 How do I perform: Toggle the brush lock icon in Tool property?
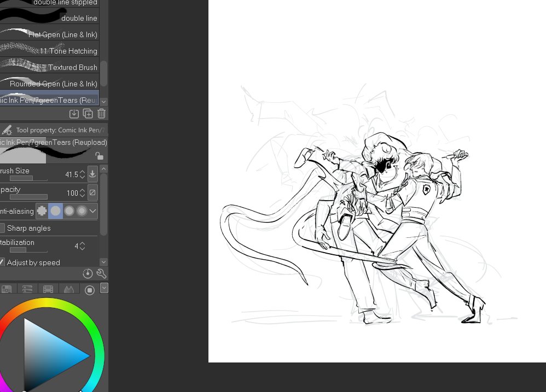point(99,156)
